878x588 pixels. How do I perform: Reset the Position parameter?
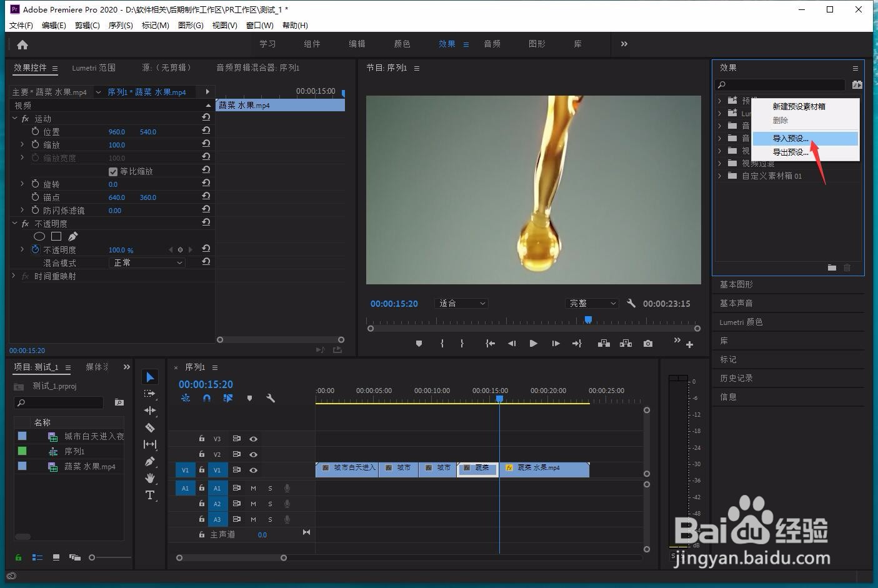(206, 131)
